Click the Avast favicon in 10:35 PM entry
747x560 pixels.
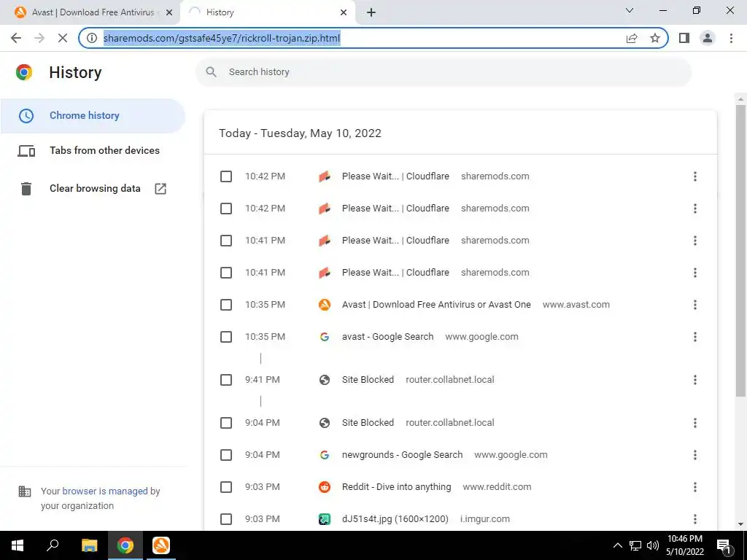click(x=325, y=305)
